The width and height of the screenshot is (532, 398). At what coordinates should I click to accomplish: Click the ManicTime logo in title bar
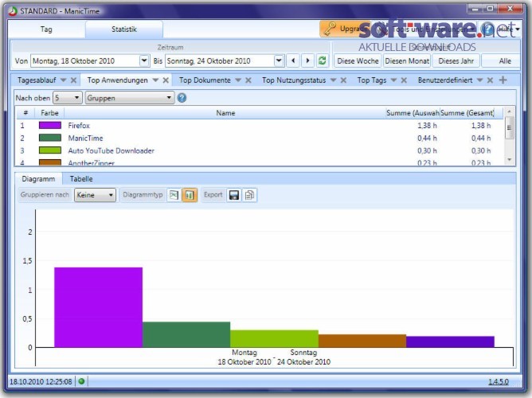coord(13,11)
